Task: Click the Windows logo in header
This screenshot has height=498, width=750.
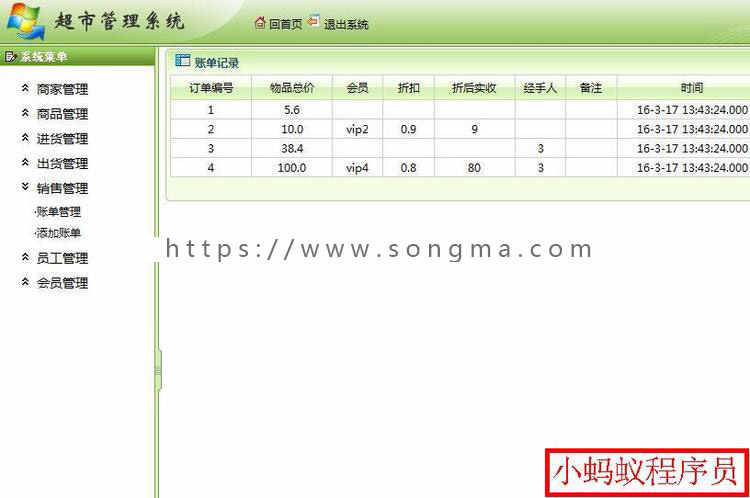Action: (x=27, y=22)
